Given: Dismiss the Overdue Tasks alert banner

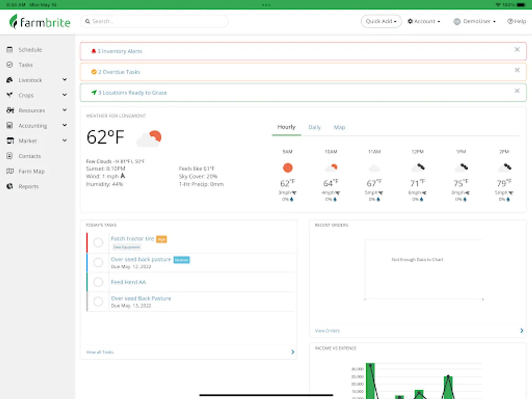Looking at the screenshot, I should 517,70.
